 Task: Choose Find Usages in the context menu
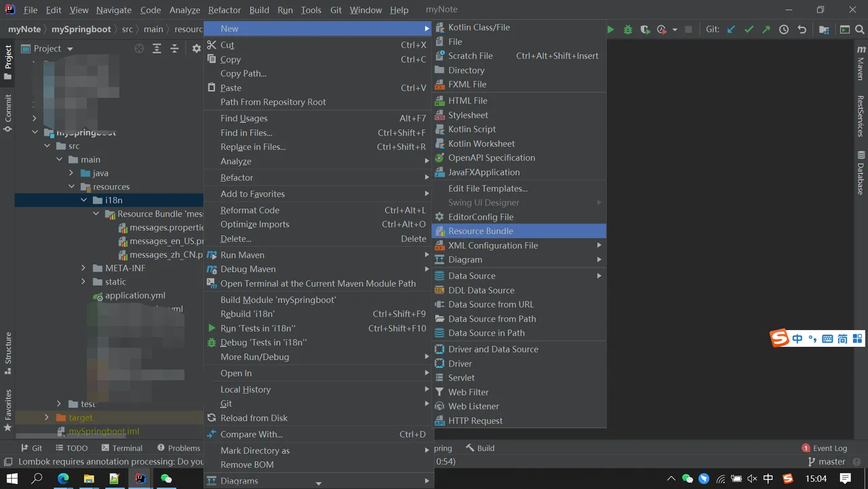[318, 118]
